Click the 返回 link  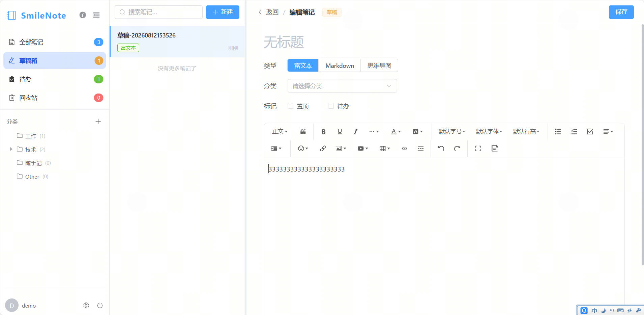click(x=269, y=12)
